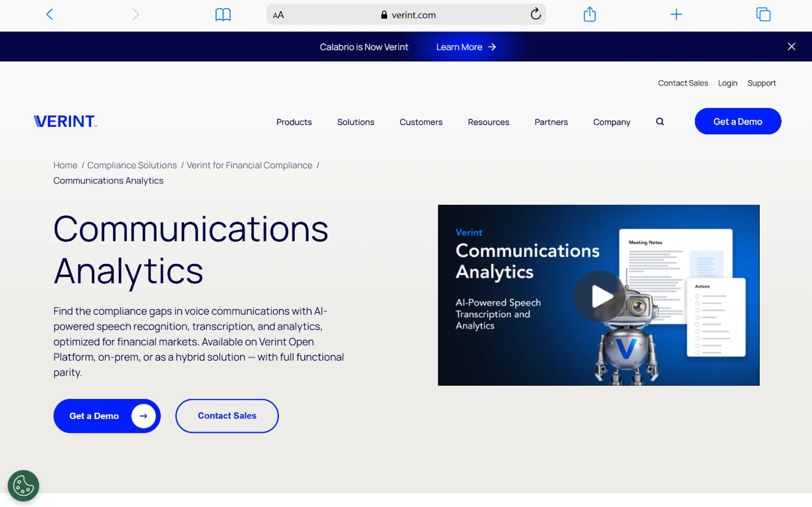The height and width of the screenshot is (507, 812).
Task: Open the Solutions menu
Action: (x=355, y=122)
